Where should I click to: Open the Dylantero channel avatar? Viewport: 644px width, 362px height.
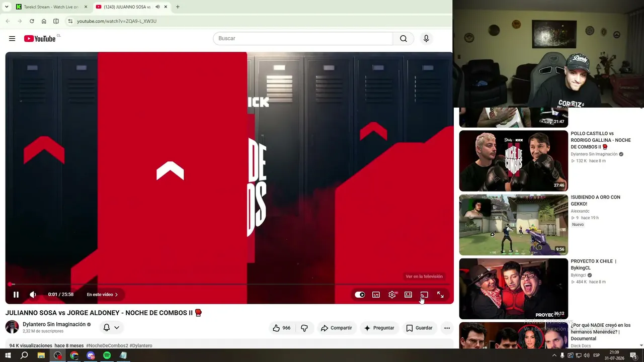pos(12,327)
